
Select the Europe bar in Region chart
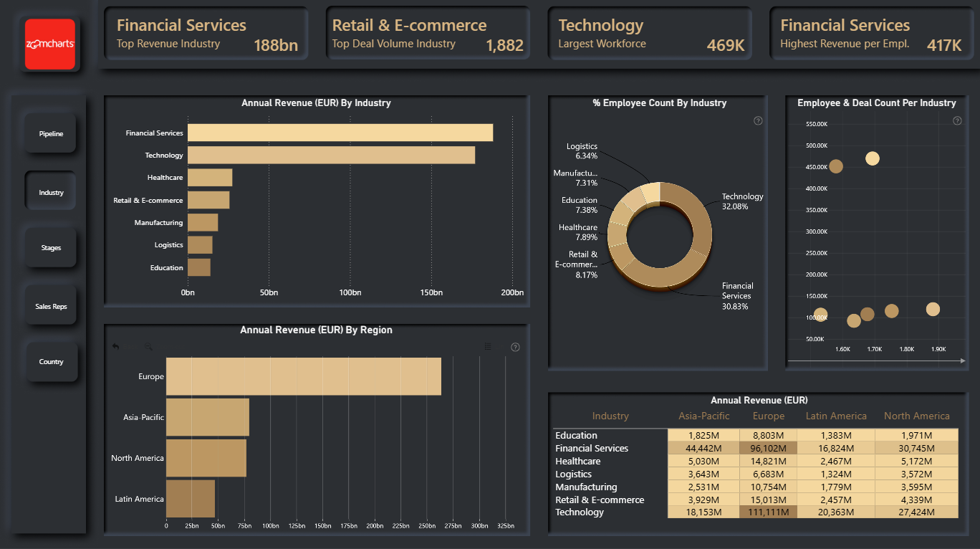pyautogui.click(x=304, y=376)
